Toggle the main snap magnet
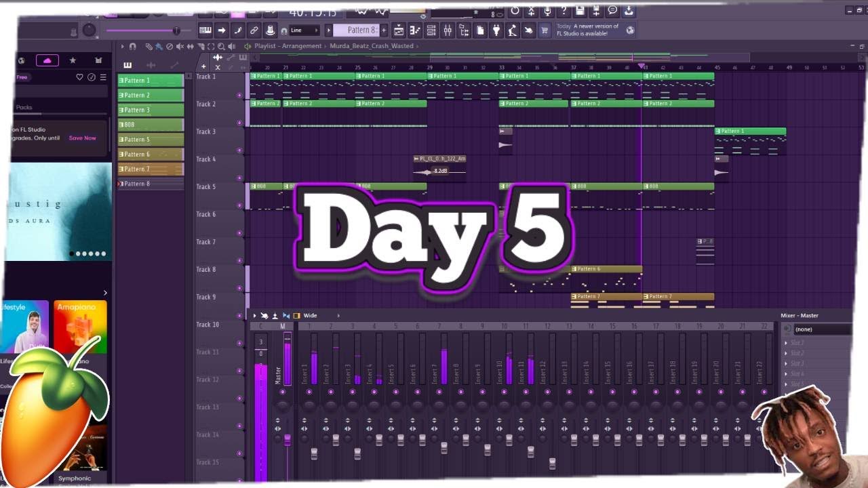This screenshot has width=868, height=488. 284,30
